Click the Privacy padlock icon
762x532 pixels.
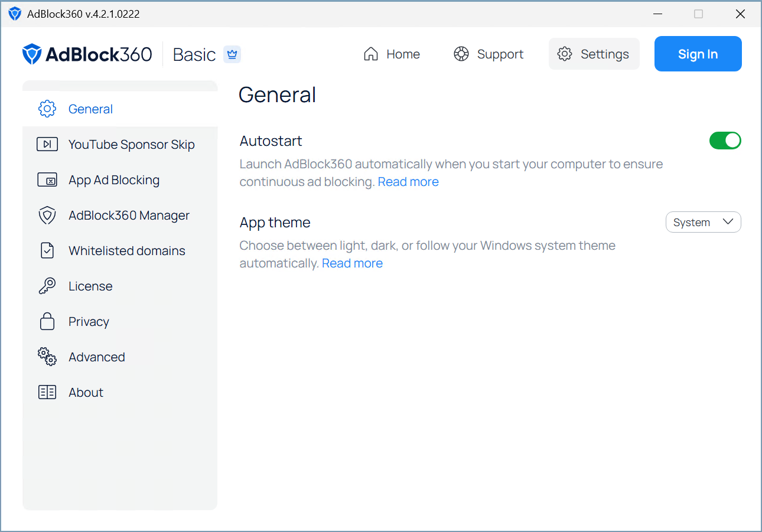[x=47, y=321]
